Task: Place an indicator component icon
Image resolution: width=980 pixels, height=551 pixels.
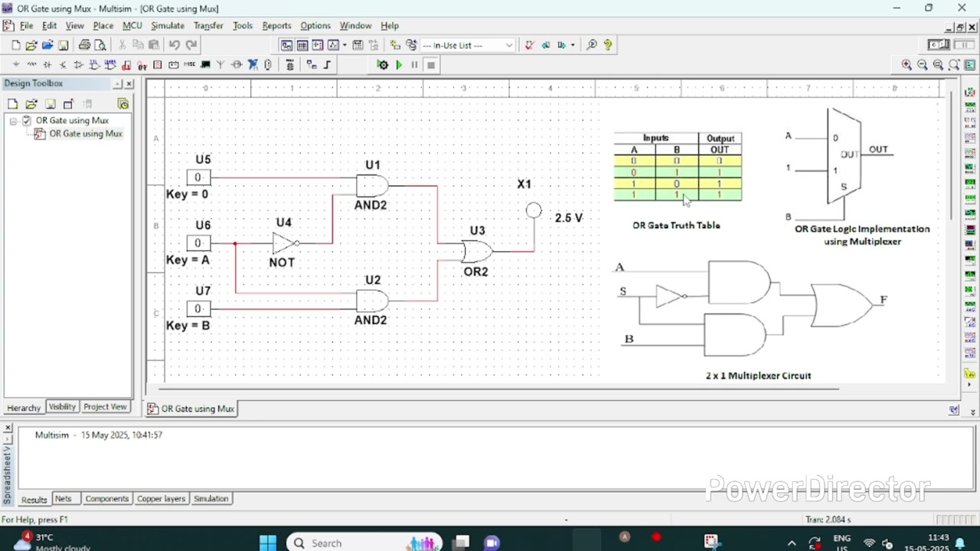Action: 158,65
